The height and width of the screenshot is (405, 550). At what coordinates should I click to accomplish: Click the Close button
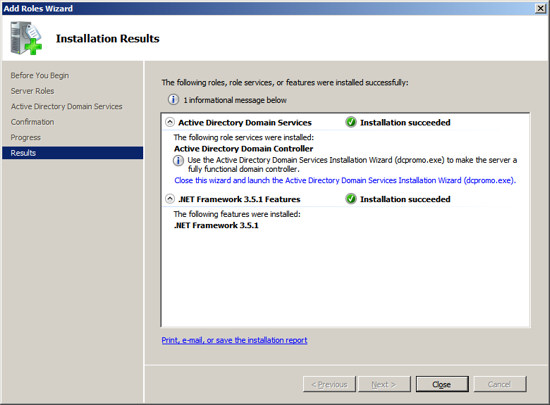[442, 384]
